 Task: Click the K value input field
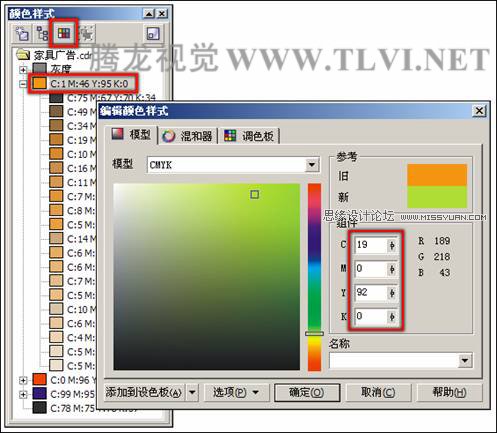(371, 316)
